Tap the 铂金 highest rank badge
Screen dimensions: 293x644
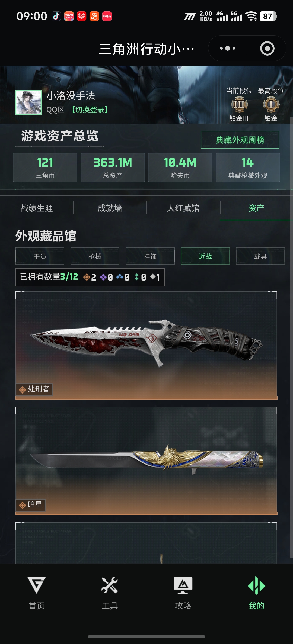pos(271,104)
